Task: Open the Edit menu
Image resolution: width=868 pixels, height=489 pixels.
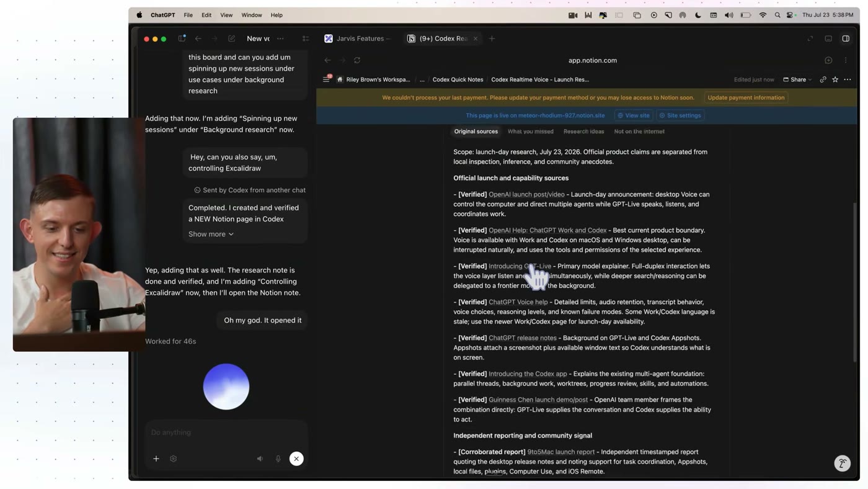Action: 206,15
